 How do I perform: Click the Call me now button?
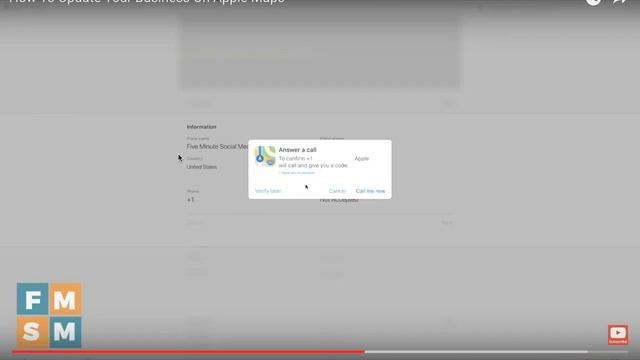tap(370, 191)
